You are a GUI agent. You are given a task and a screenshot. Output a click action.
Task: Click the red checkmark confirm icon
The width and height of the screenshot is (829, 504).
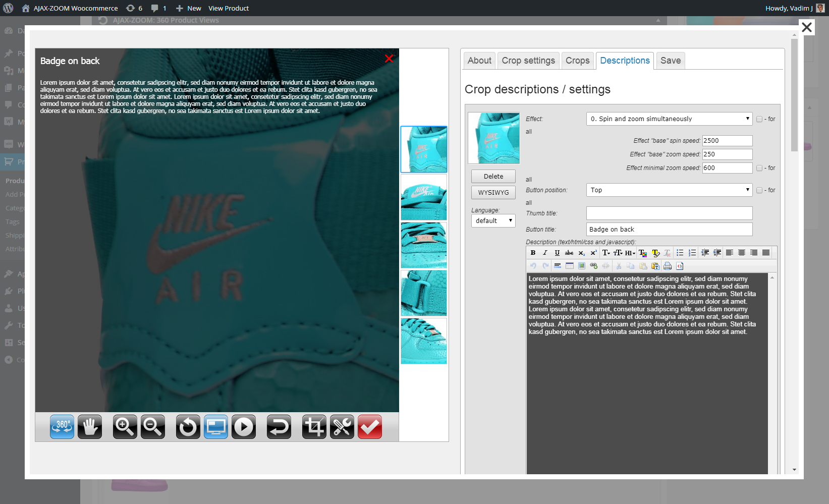[x=370, y=427]
